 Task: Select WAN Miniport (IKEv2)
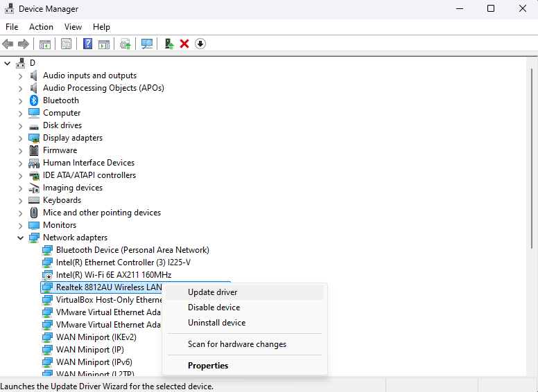(x=96, y=337)
